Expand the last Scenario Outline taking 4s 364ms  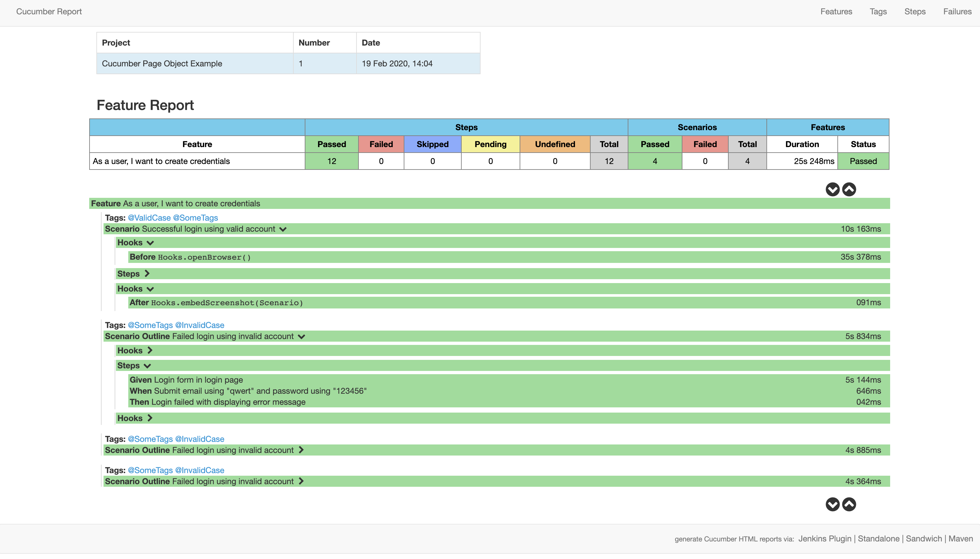tap(301, 481)
